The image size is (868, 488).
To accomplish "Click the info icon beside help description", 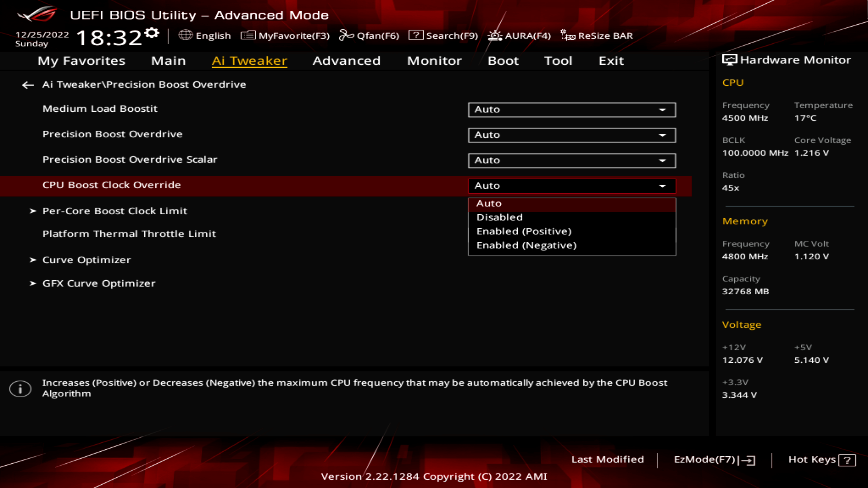I will point(20,389).
